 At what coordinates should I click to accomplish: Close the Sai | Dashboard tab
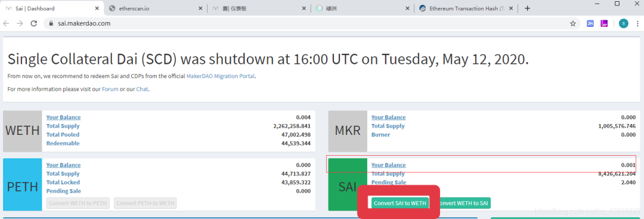[x=97, y=8]
